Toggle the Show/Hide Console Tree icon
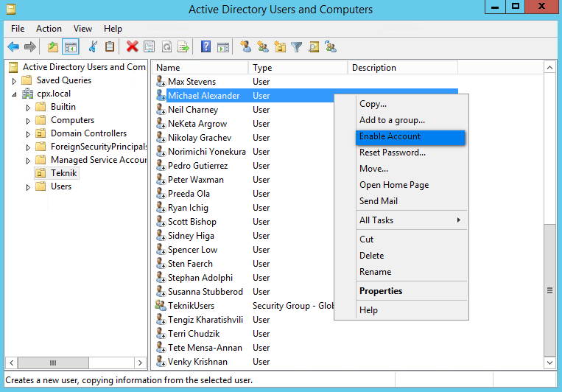 coord(71,47)
